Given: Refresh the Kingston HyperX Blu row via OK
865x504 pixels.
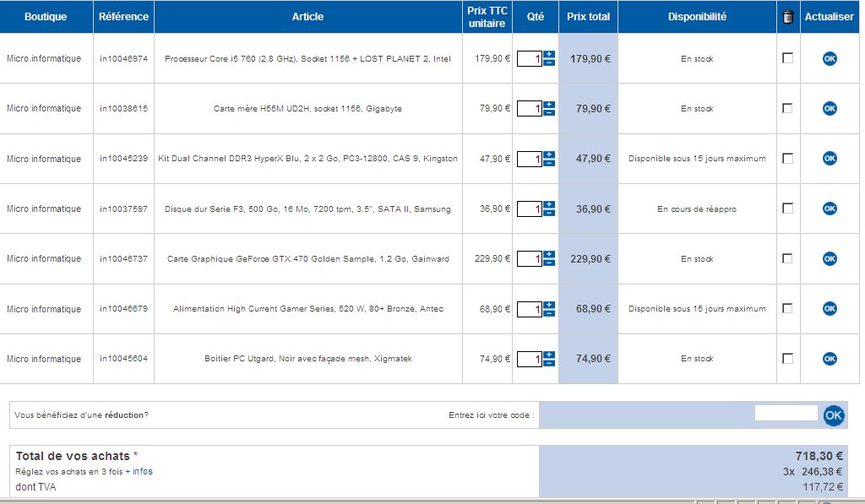Looking at the screenshot, I should pyautogui.click(x=830, y=158).
